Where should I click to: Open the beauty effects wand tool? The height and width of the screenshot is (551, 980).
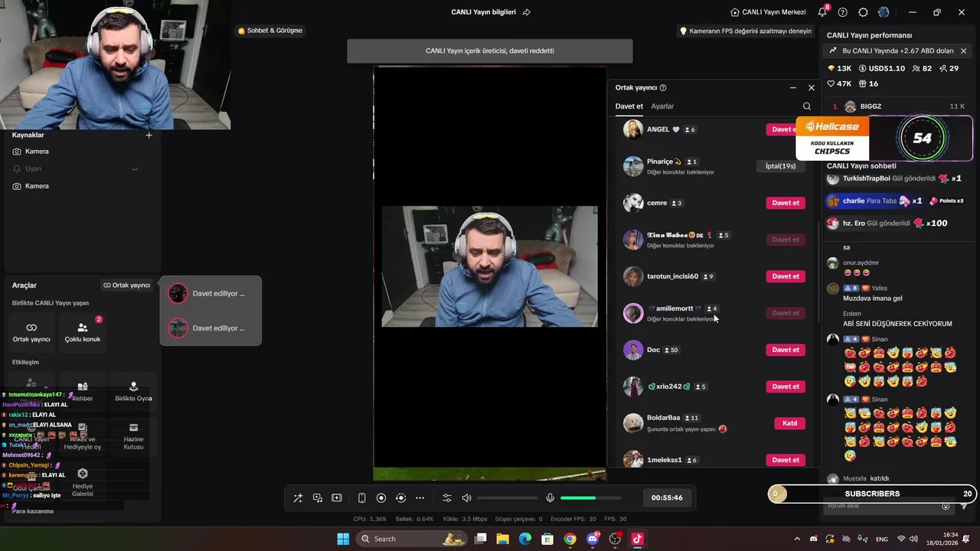coord(298,498)
